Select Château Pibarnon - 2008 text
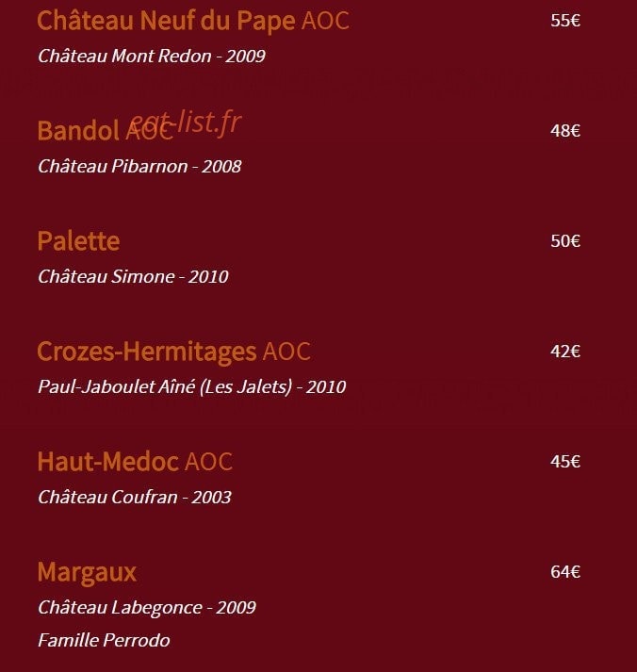The width and height of the screenshot is (637, 672). point(139,166)
